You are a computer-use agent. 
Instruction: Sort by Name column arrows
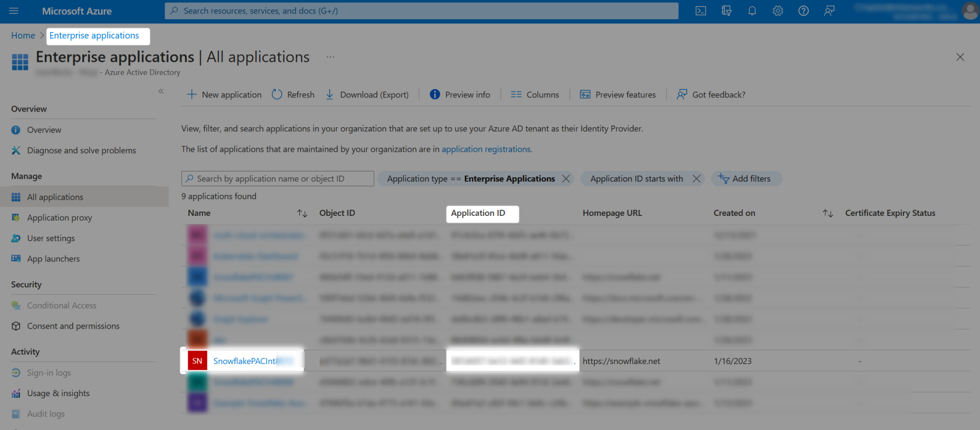click(302, 214)
